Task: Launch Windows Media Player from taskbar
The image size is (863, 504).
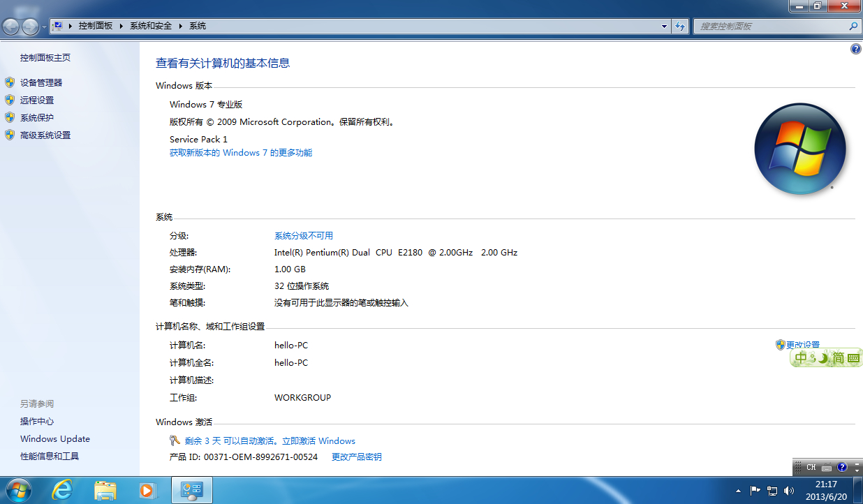Action: [x=147, y=490]
